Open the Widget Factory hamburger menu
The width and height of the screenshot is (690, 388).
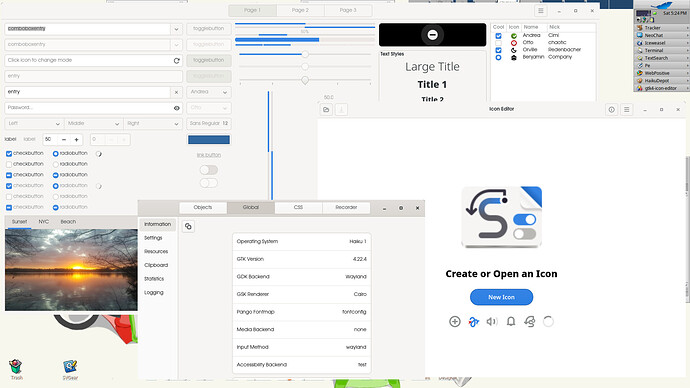coord(541,11)
